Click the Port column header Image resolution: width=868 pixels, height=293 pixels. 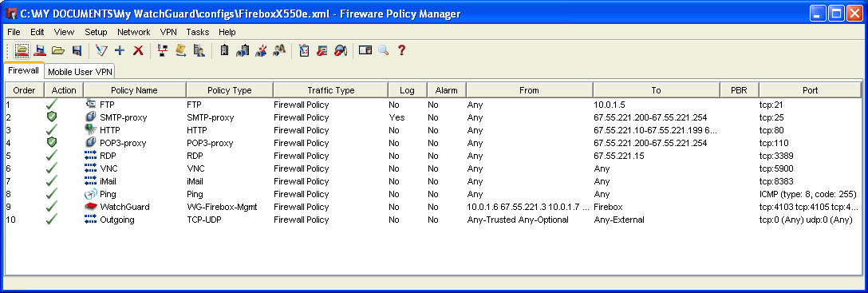click(810, 90)
